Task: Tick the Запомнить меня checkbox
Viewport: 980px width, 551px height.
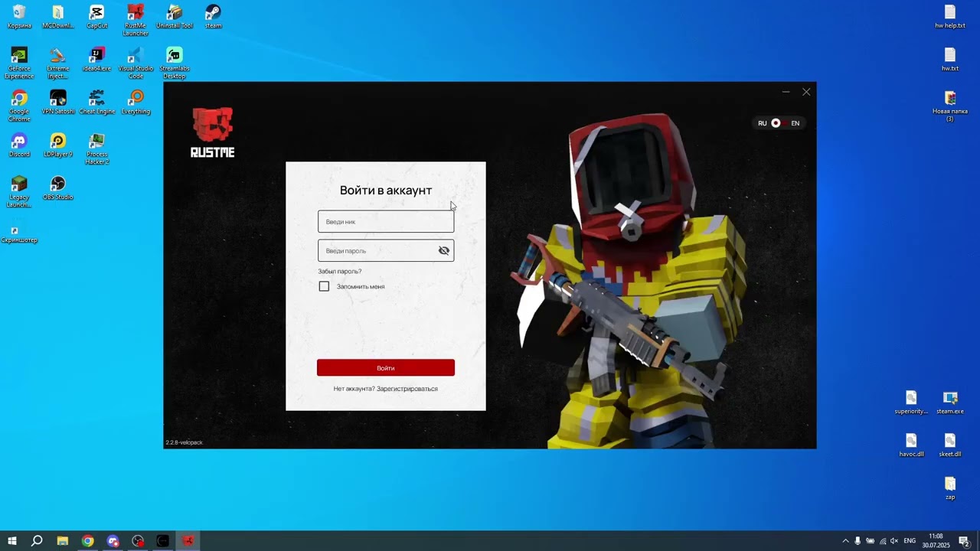Action: tap(324, 286)
